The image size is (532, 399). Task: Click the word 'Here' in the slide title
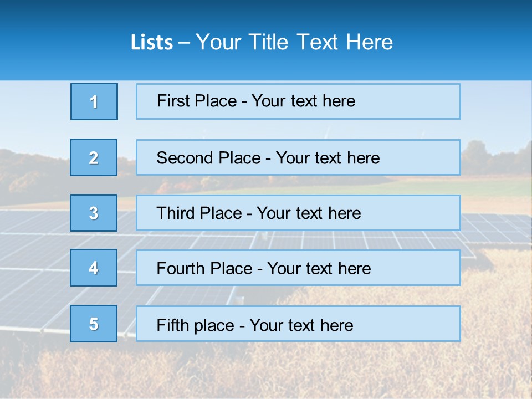pos(369,43)
